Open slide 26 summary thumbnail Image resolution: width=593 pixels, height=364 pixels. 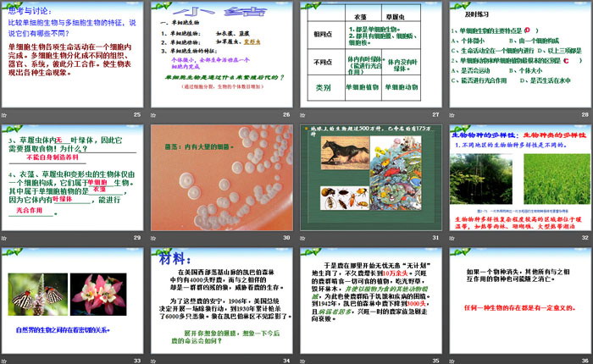click(x=221, y=53)
